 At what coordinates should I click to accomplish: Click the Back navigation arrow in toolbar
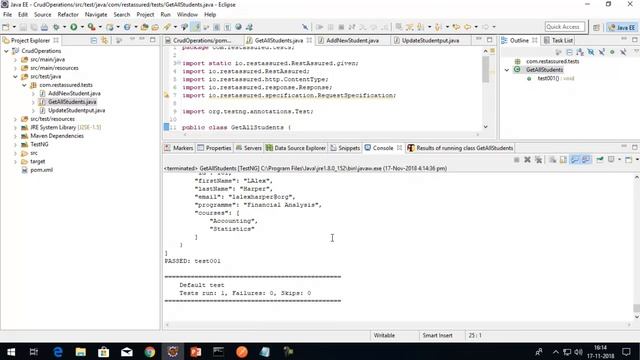coord(467,27)
